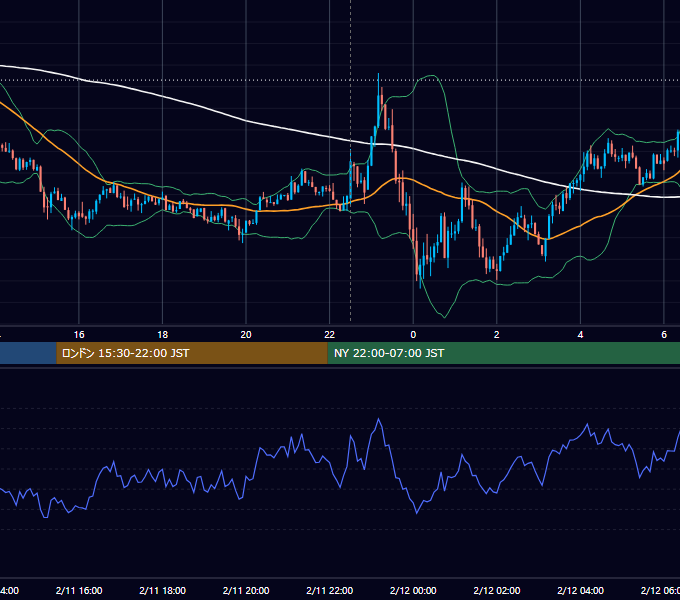
Task: Click the NY 22:00-07:00 JST session bar
Action: 503,353
